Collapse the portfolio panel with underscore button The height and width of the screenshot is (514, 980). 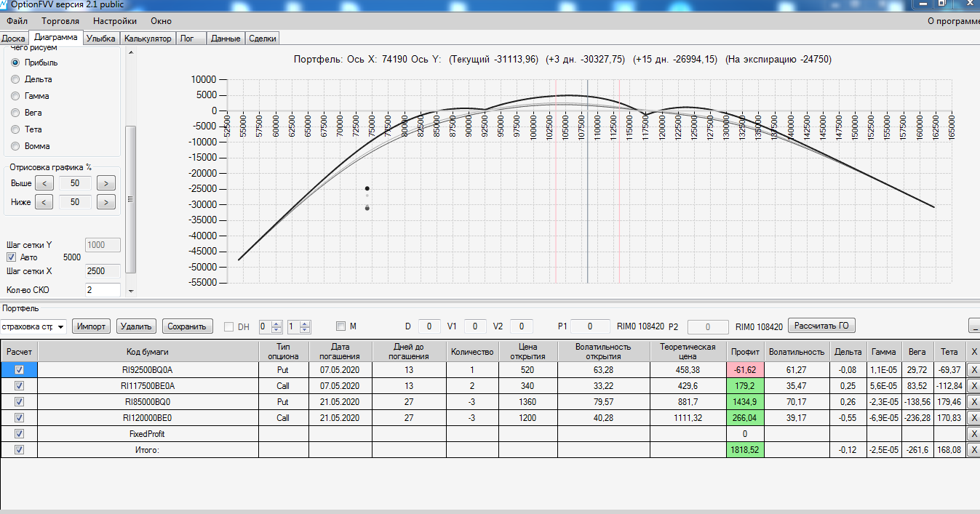click(974, 326)
